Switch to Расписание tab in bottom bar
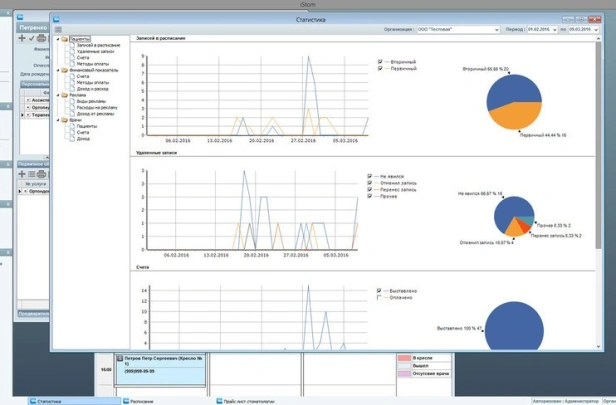The width and height of the screenshot is (616, 405). coord(140,401)
